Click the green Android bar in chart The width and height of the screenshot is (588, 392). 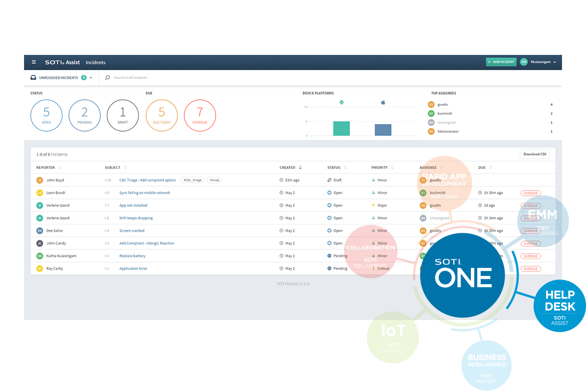coord(342,128)
